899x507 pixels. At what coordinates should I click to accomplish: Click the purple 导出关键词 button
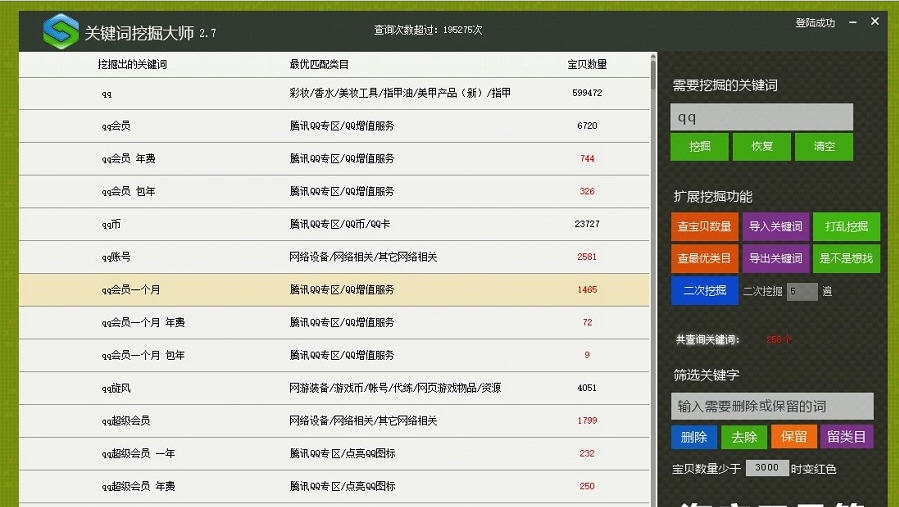(x=776, y=259)
